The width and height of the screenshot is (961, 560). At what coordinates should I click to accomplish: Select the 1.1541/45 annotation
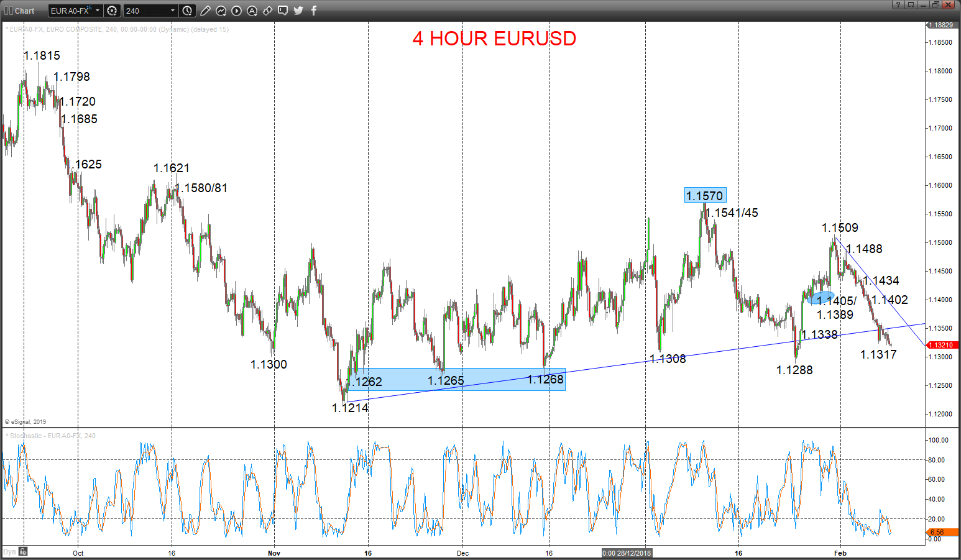(732, 213)
